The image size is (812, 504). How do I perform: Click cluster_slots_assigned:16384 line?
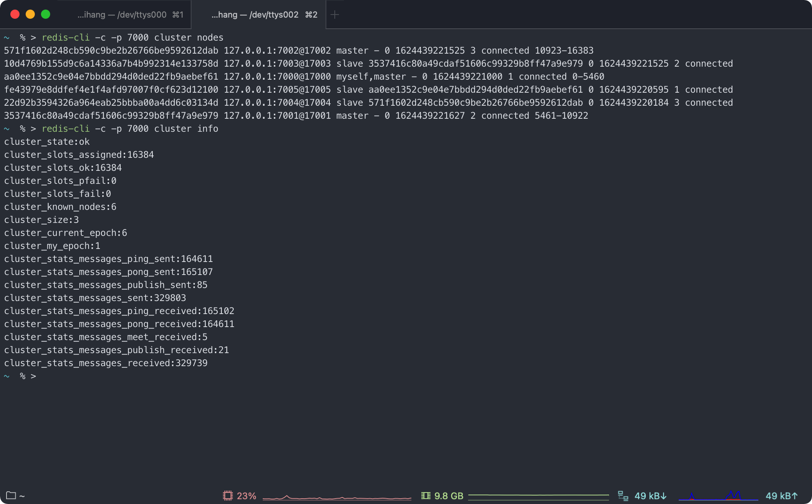[x=79, y=155]
